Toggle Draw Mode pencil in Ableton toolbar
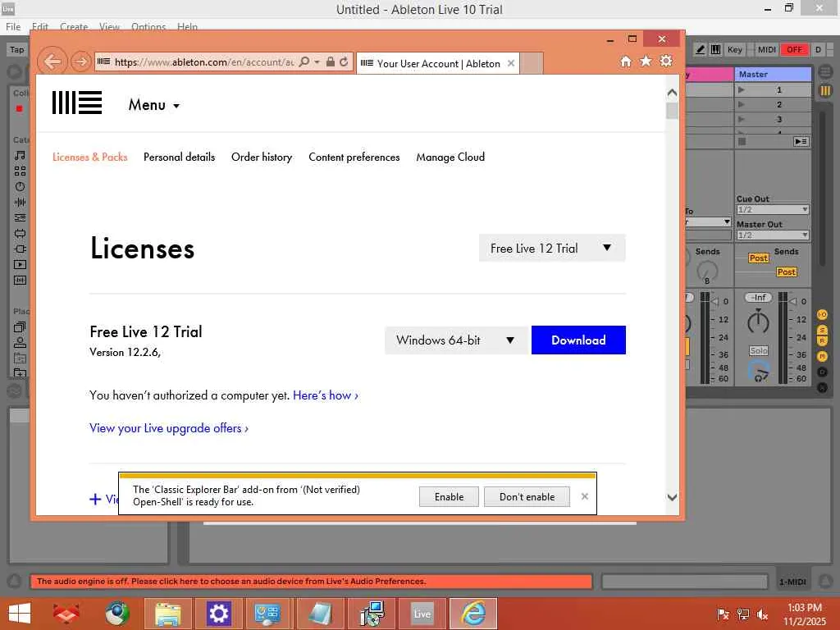Screen dimensions: 840x630 [701, 49]
